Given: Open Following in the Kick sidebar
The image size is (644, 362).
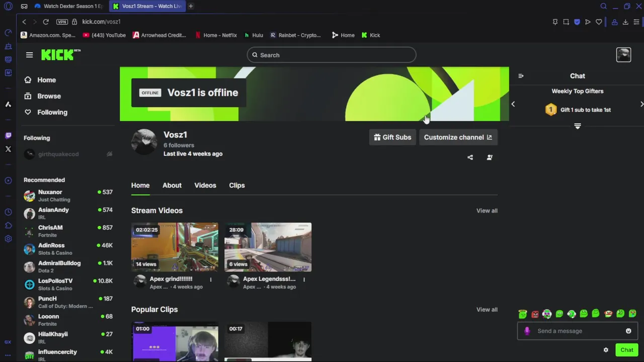Looking at the screenshot, I should 46,112.
